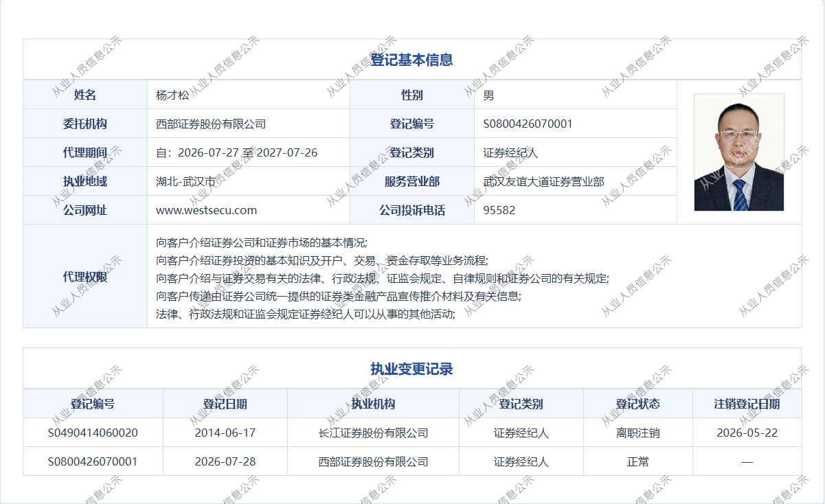This screenshot has height=504, width=825.
Task: Click 证券经纪人 in the 长江证券 row
Action: [x=521, y=433]
